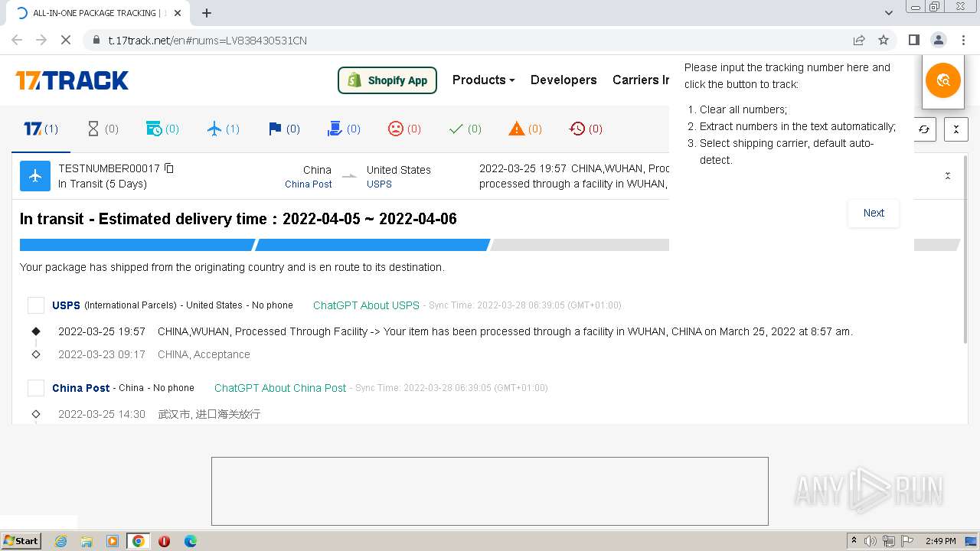Copy tracking number TESTNUMBER00017
The height and width of the screenshot is (551, 980).
[x=169, y=168]
